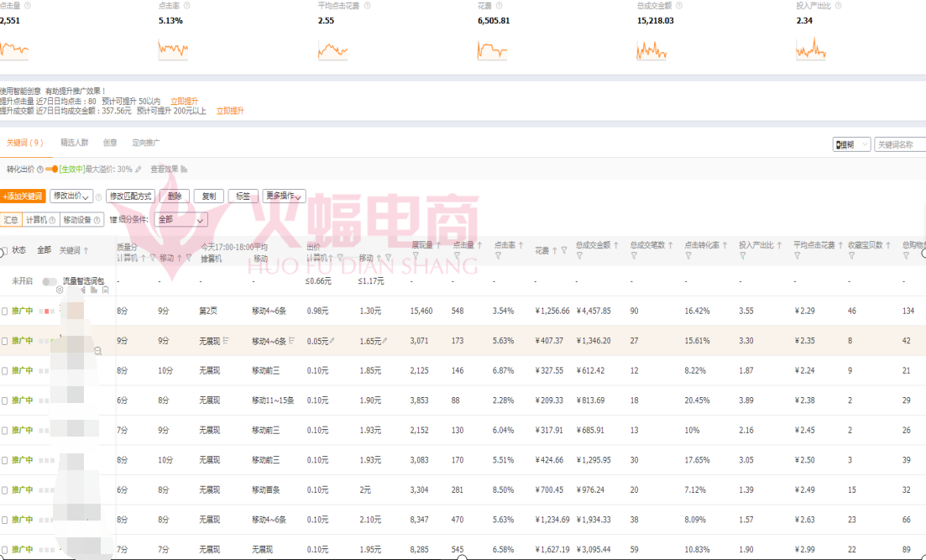The image size is (926, 560).
Task: Click the help icon next to 转化出价
Action: pos(39,169)
